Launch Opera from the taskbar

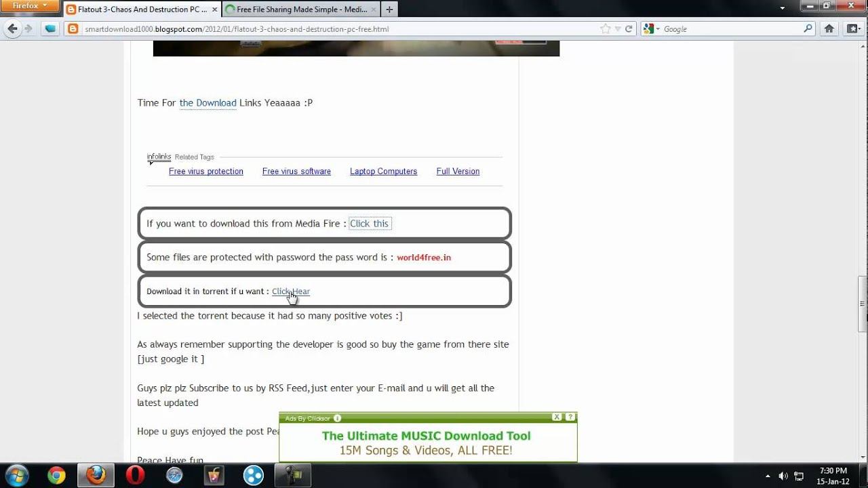click(x=135, y=476)
